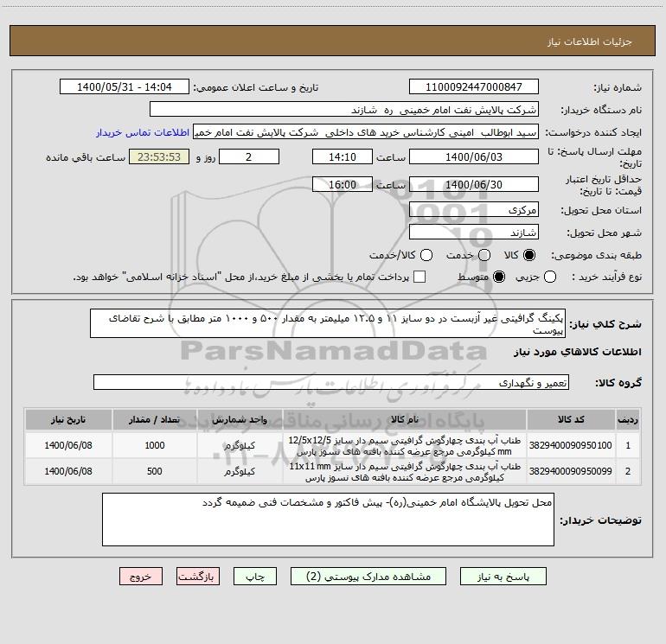666x644 pixels.
Task: Click need date 1400/06/08 in row 1
Action: coord(68,445)
